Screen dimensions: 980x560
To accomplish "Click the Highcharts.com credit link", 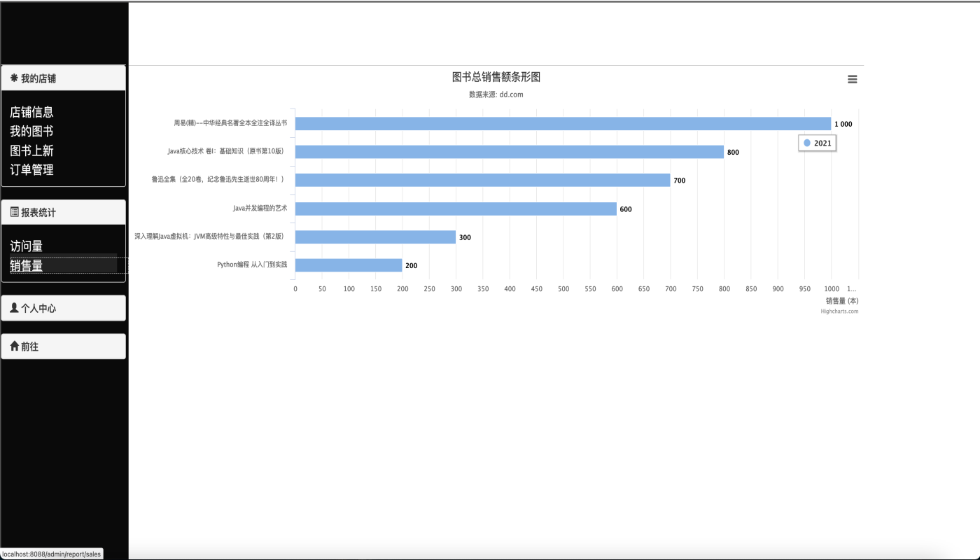I will click(839, 311).
